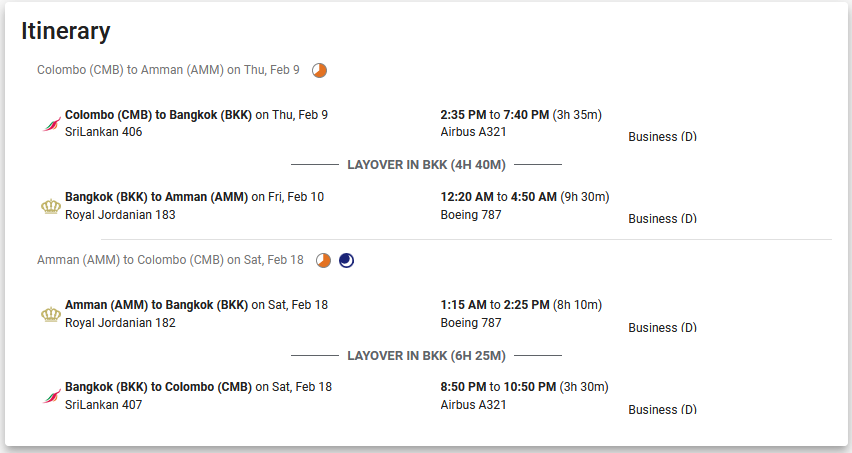Click the Royal Jordanian crown icon for flight 183

pyautogui.click(x=51, y=206)
